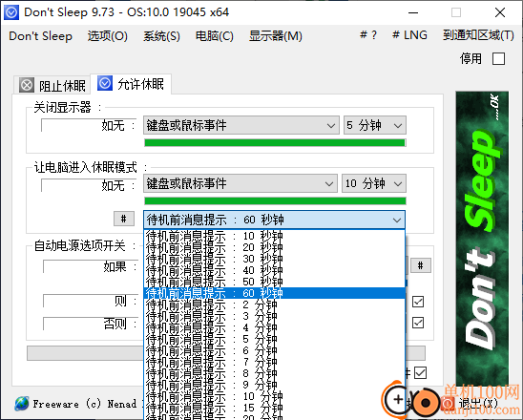Open the # LNG language menu
523x420 pixels.
409,35
